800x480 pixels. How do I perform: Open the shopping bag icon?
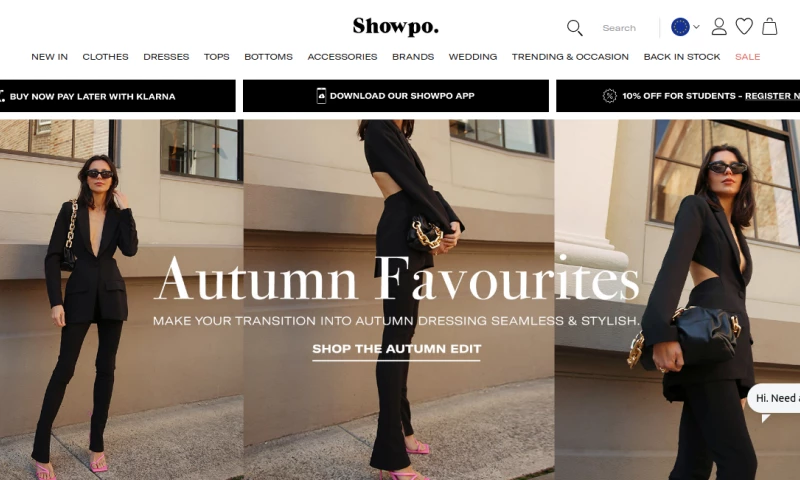click(769, 26)
